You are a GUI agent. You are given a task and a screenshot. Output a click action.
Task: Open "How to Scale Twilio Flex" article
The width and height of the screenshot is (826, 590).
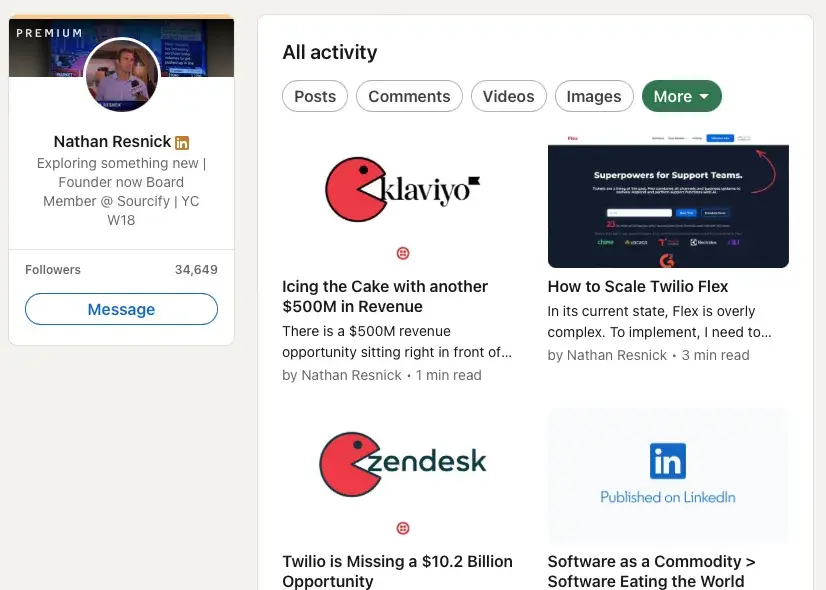637,286
